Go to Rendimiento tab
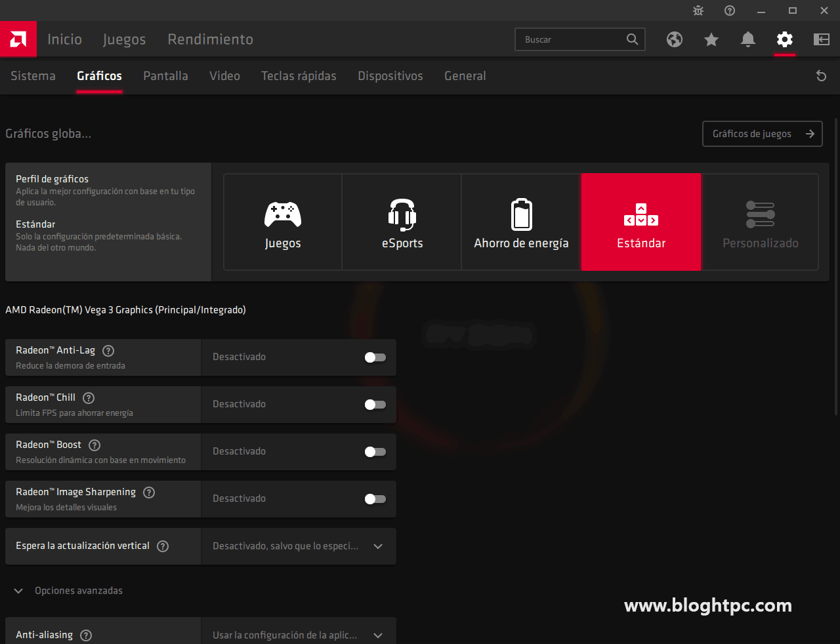 (211, 39)
